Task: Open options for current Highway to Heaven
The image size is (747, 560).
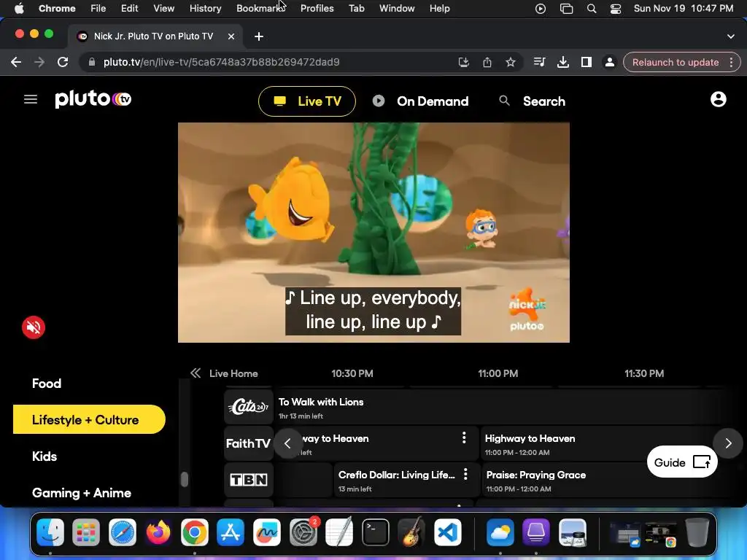Action: click(x=463, y=437)
